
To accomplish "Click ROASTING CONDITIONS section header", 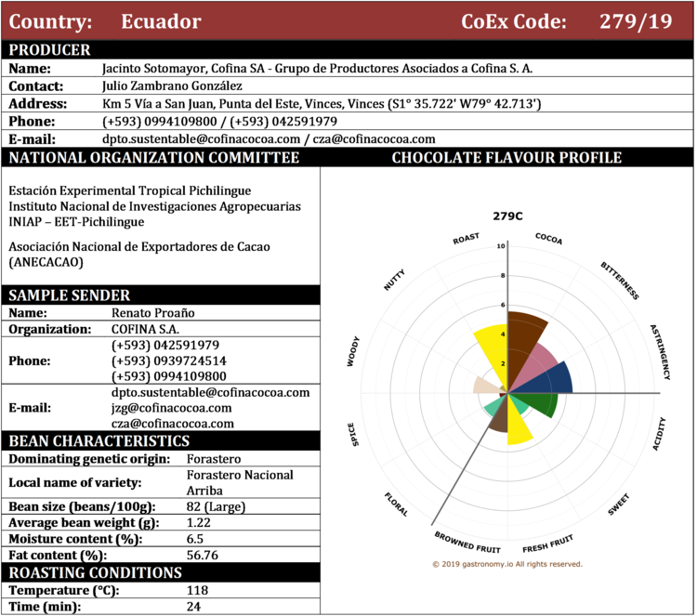I will (x=95, y=573).
